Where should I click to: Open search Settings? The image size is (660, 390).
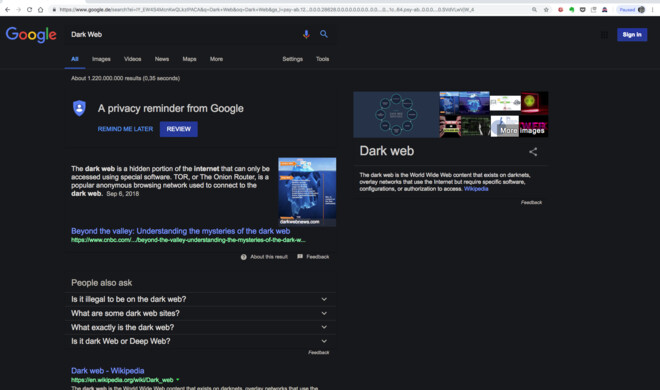[x=293, y=59]
